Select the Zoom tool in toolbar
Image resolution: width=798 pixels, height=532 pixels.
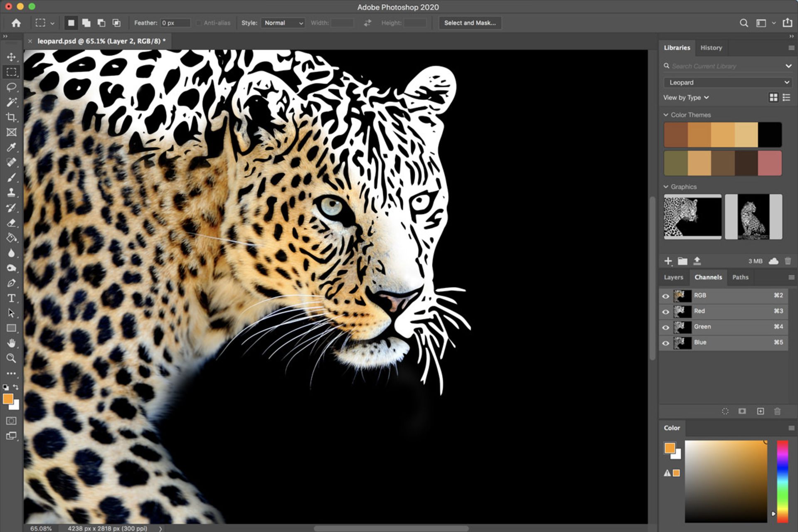11,358
